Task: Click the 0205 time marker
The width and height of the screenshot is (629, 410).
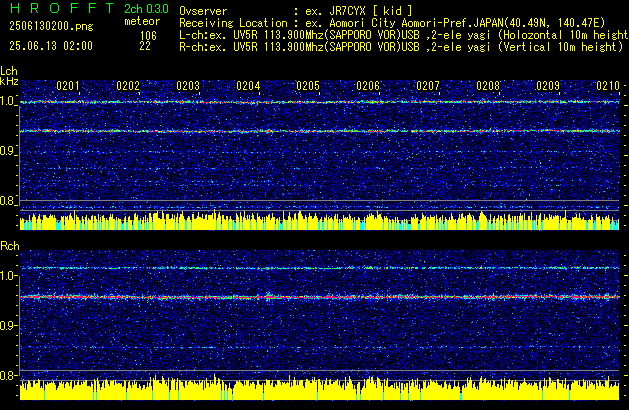Action: [x=308, y=86]
